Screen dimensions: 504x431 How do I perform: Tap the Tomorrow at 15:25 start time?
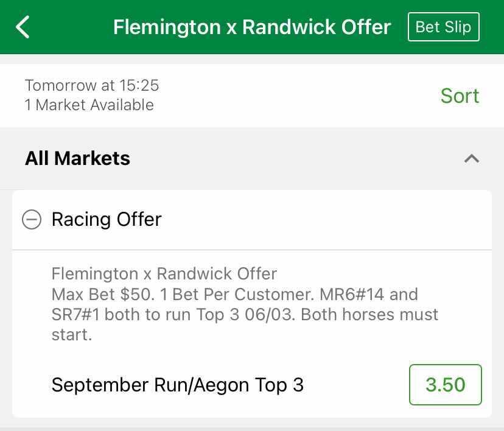92,85
